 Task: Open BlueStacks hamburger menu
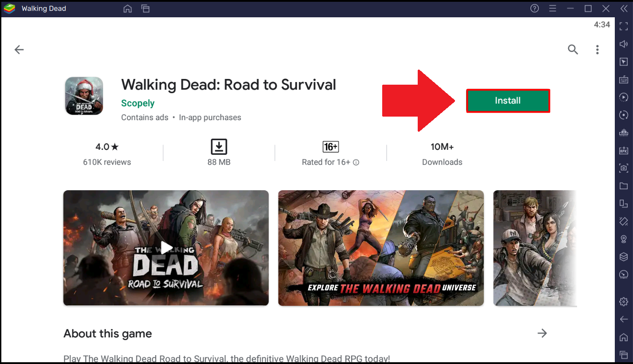553,8
